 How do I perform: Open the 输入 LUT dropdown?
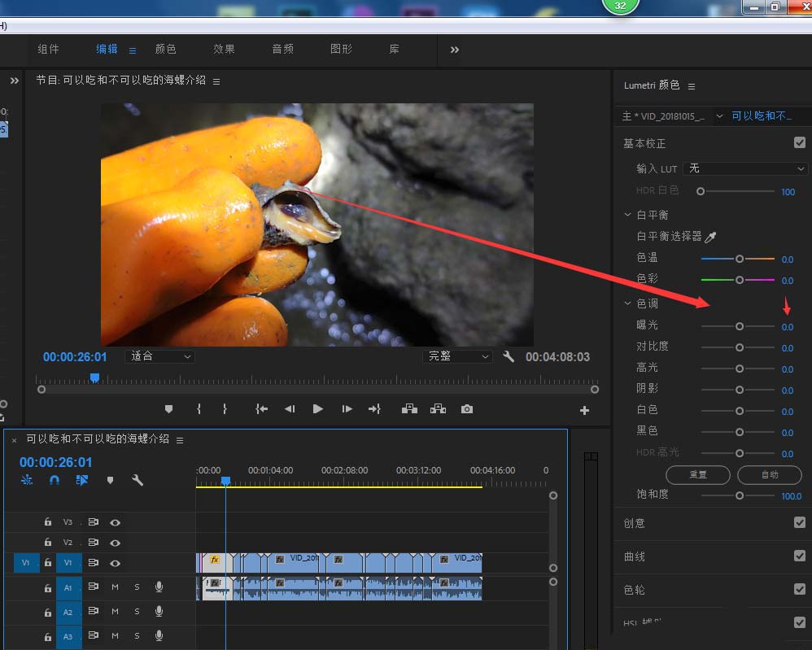pyautogui.click(x=745, y=168)
